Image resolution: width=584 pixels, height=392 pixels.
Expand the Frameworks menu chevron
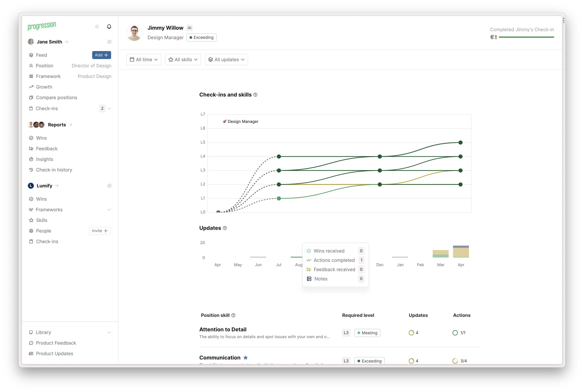click(109, 210)
